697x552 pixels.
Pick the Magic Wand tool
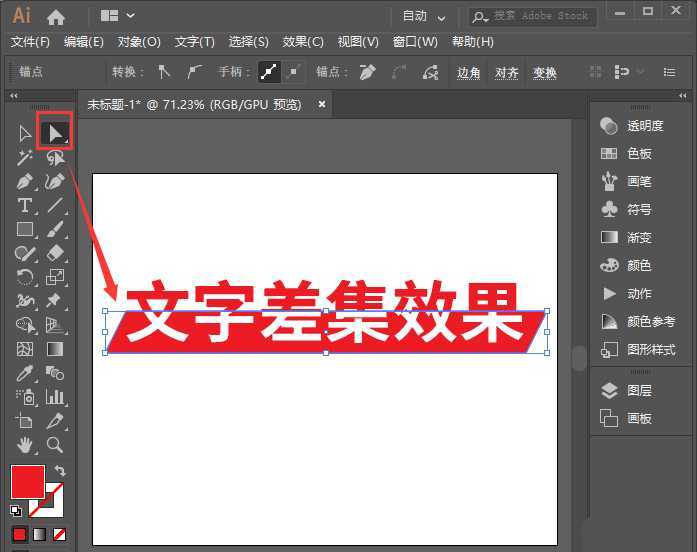coord(25,158)
